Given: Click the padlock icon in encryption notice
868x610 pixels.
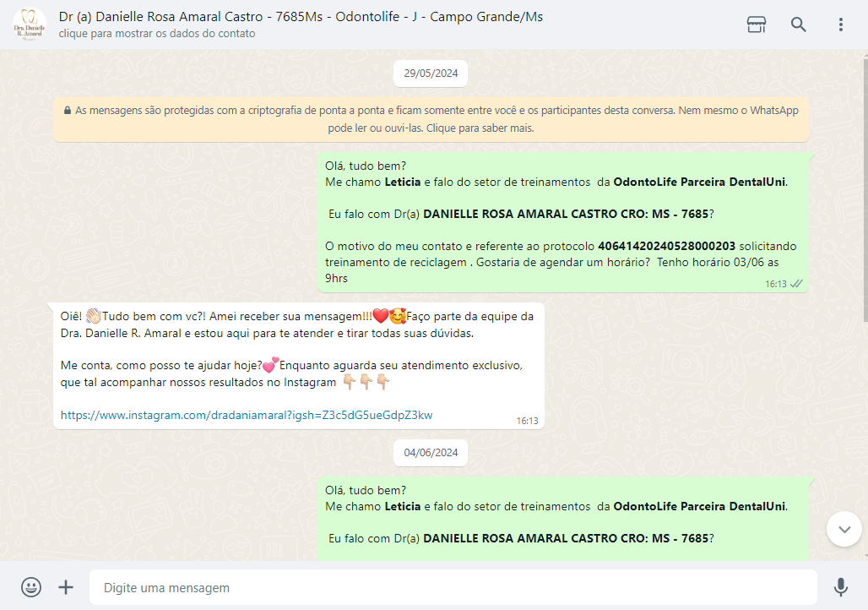Looking at the screenshot, I should pos(68,110).
